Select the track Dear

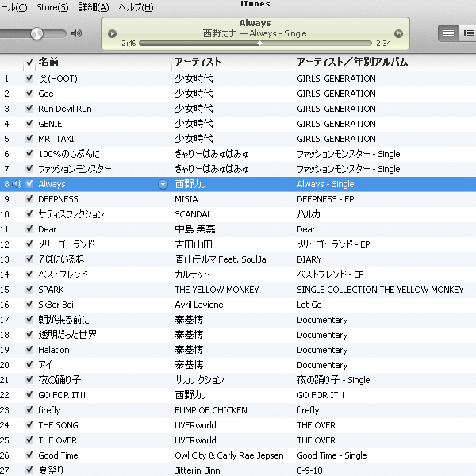(x=47, y=229)
